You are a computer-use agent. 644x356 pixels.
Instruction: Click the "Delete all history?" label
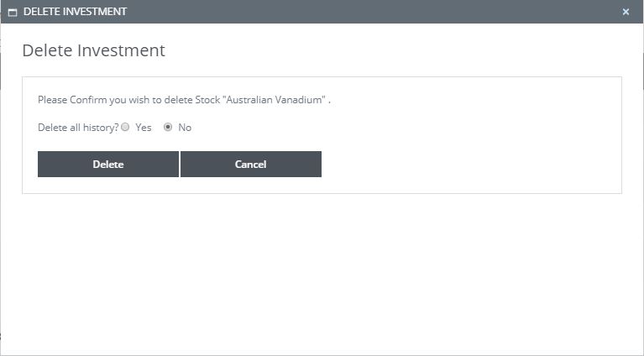click(78, 128)
